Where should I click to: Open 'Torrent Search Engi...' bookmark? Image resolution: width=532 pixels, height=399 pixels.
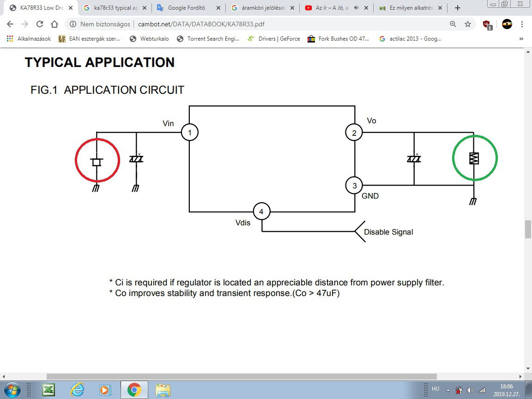tap(208, 39)
